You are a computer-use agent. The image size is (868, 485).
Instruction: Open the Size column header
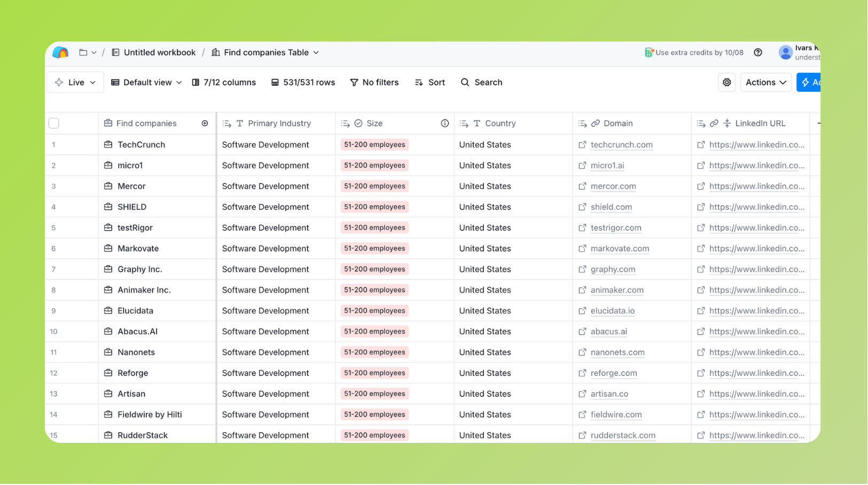point(395,123)
